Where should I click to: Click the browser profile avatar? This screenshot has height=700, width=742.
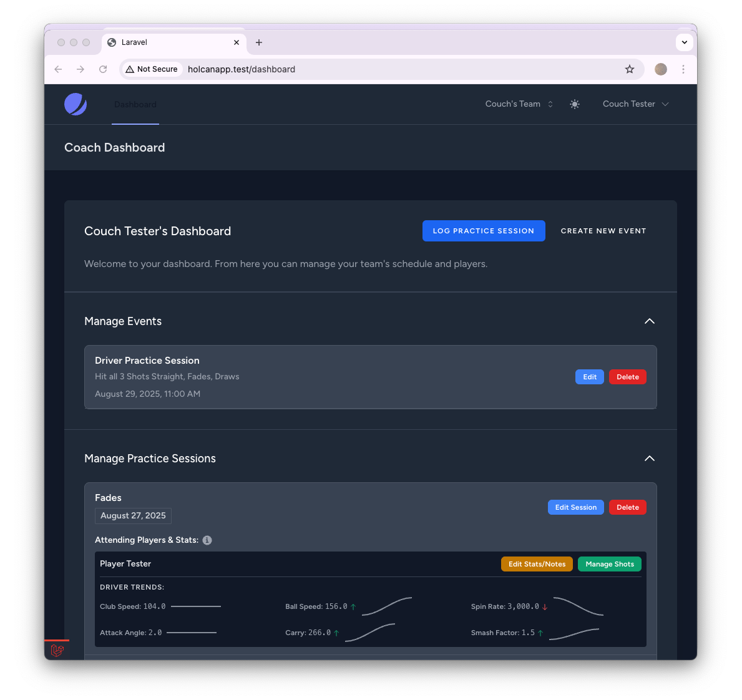pos(660,69)
